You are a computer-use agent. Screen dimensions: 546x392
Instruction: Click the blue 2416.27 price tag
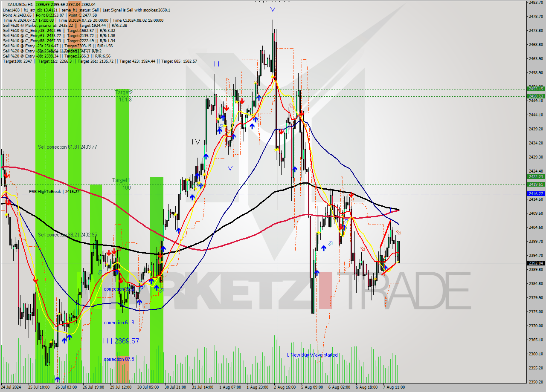click(x=536, y=193)
